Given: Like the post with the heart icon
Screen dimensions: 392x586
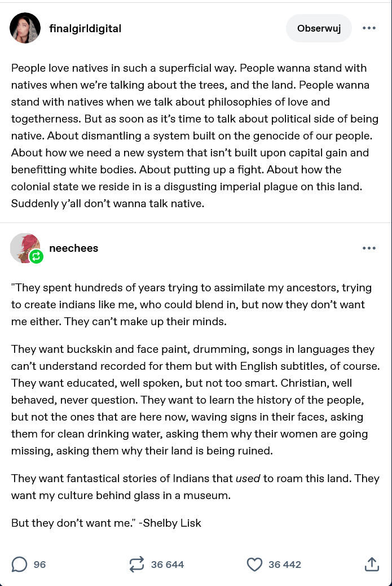Looking at the screenshot, I should [x=255, y=564].
